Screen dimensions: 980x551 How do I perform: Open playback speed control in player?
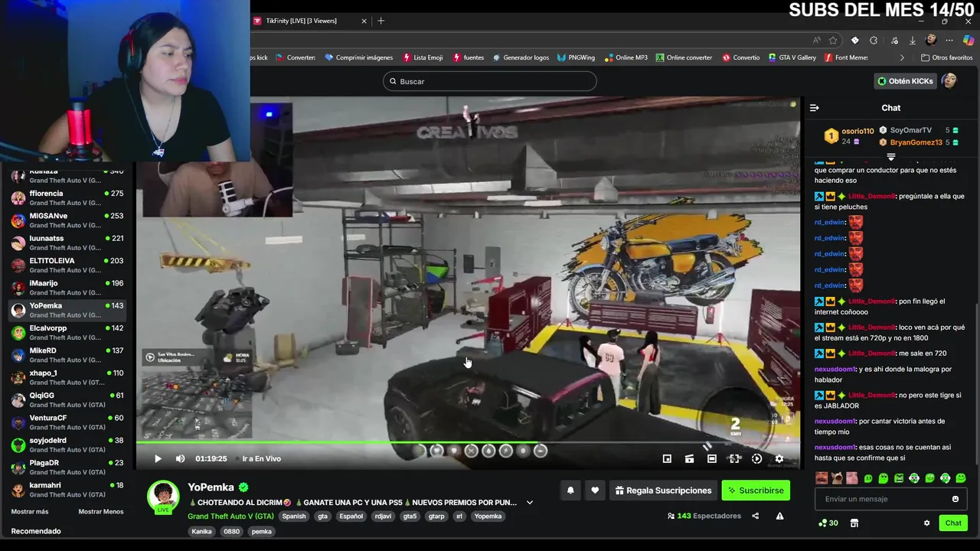[x=756, y=458]
